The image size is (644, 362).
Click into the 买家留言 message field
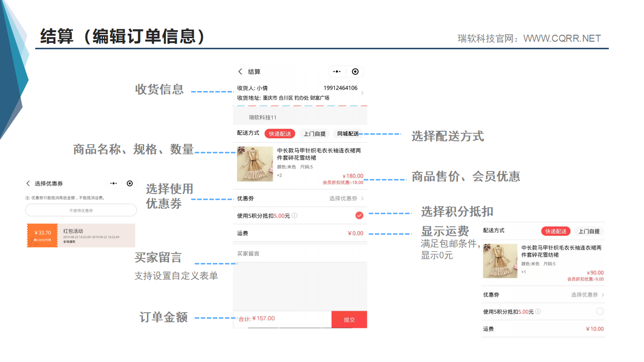pyautogui.click(x=300, y=254)
